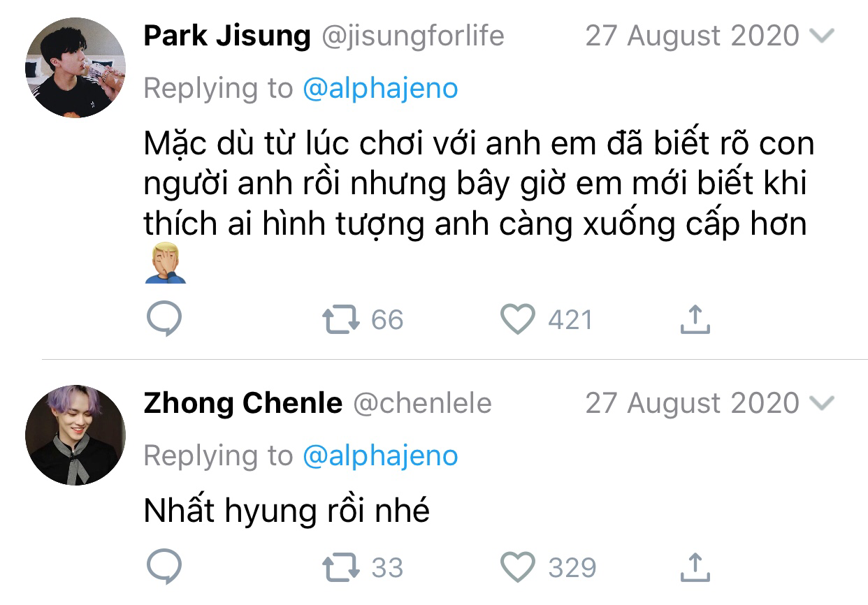Open the Park Jisung display name

tap(227, 36)
